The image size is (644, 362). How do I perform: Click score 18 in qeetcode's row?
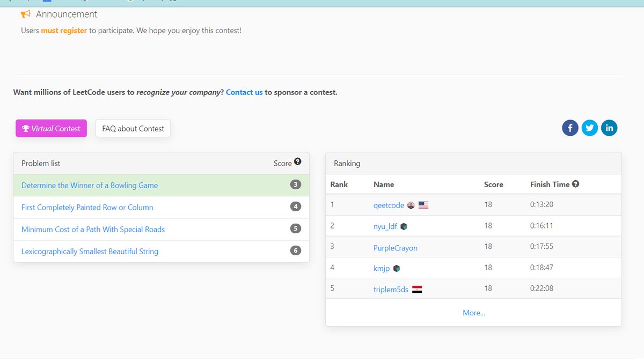[x=488, y=204]
